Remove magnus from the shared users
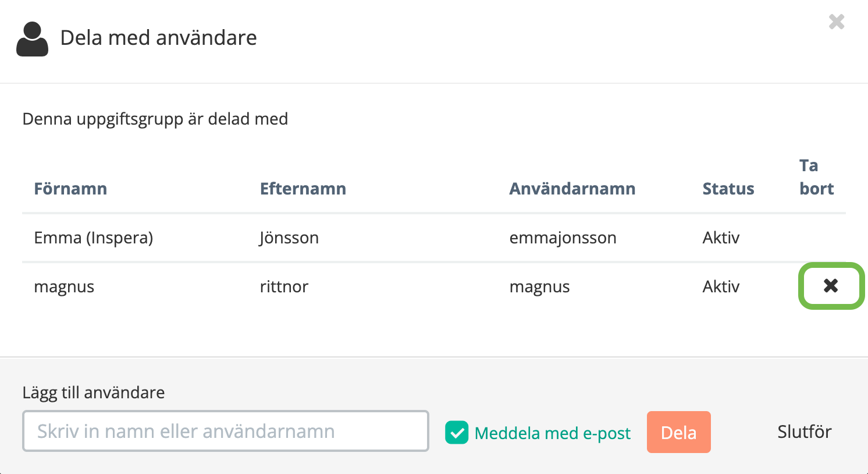Viewport: 868px width, 474px height. (831, 285)
